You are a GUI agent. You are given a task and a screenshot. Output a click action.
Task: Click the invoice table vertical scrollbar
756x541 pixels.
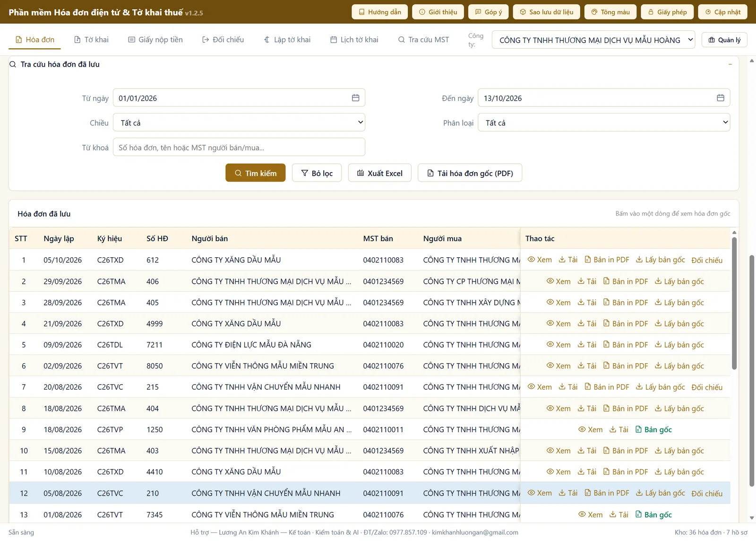pos(734,303)
